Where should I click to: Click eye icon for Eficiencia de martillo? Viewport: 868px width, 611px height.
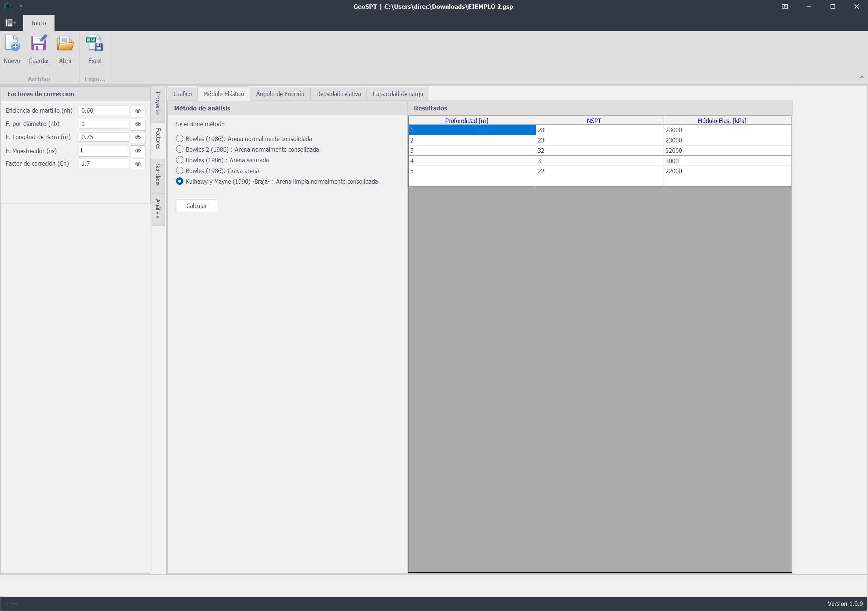tap(138, 111)
